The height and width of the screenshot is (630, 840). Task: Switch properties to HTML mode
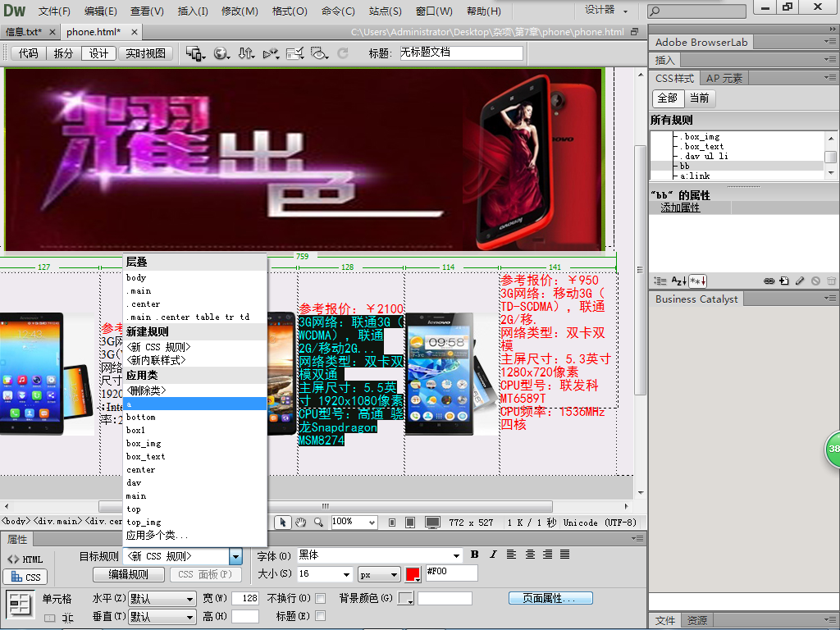pyautogui.click(x=25, y=559)
